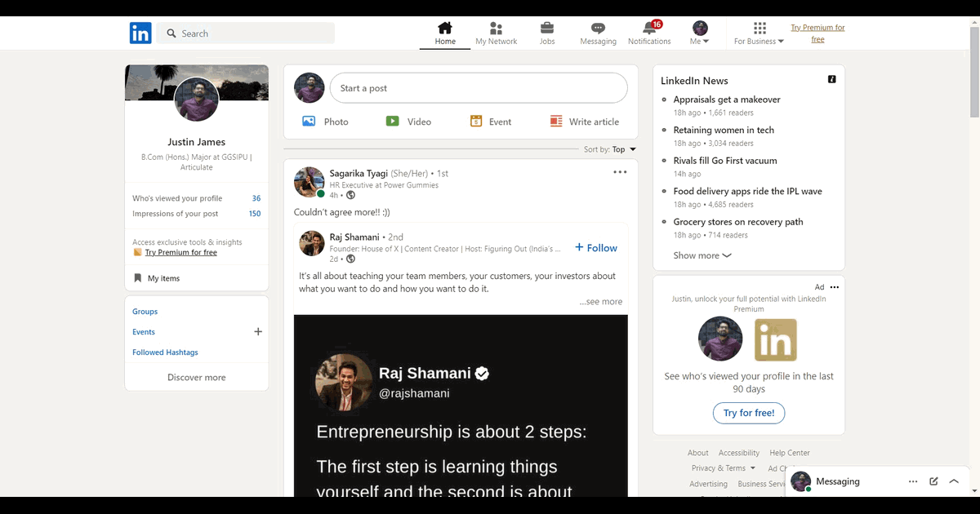Expand news with Show more
The height and width of the screenshot is (514, 980).
pyautogui.click(x=702, y=255)
